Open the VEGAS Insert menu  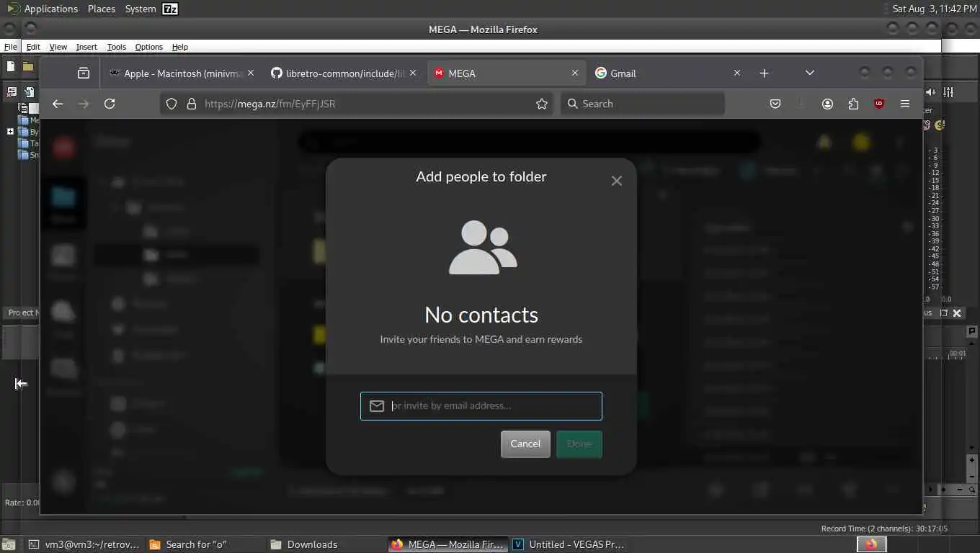(86, 47)
